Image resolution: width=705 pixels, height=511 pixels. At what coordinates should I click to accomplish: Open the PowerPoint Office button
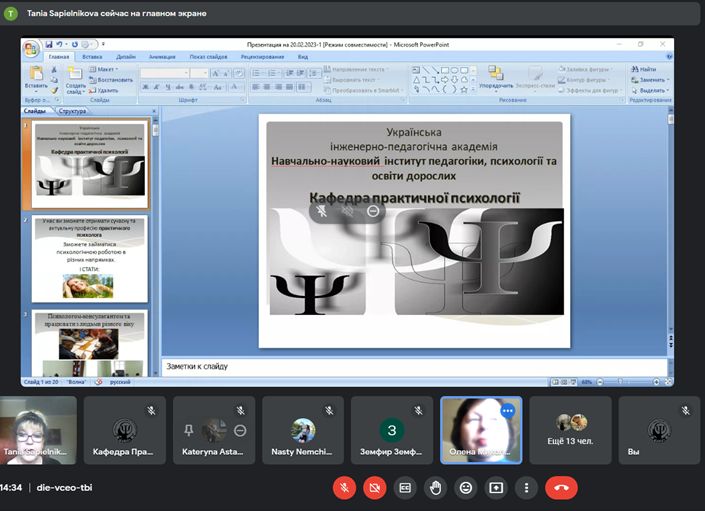[x=31, y=49]
